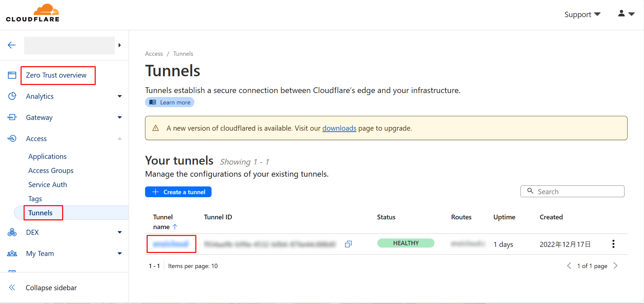Click the DEX icon in sidebar
This screenshot has width=644, height=304.
point(12,232)
